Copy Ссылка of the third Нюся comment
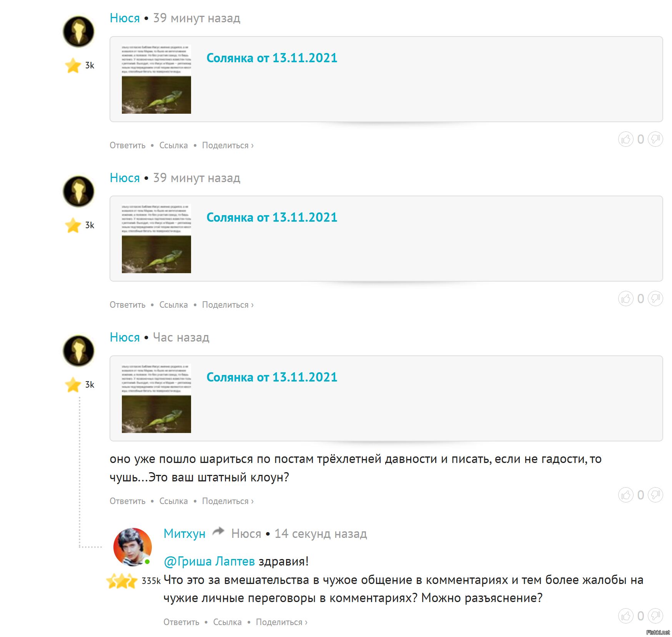 point(173,501)
